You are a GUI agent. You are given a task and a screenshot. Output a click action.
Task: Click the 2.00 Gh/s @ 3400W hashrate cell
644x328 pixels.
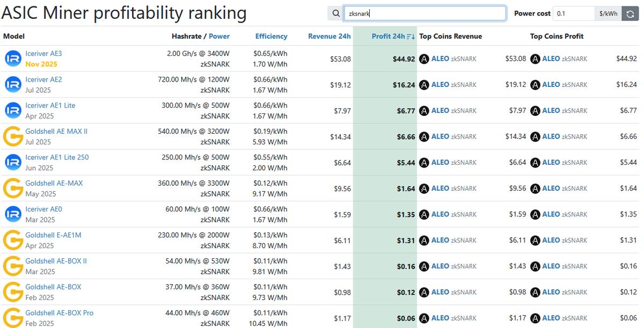[x=198, y=54]
